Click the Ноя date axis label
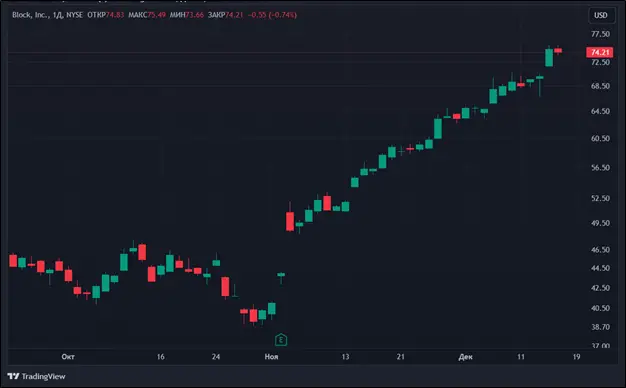This screenshot has width=626, height=388. pyautogui.click(x=271, y=356)
